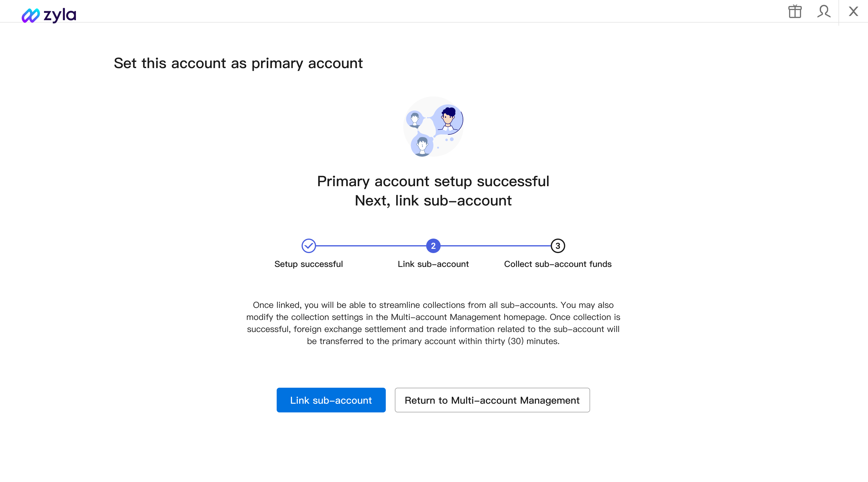
Task: Click the "Link sub-account" step label
Action: pos(433,264)
